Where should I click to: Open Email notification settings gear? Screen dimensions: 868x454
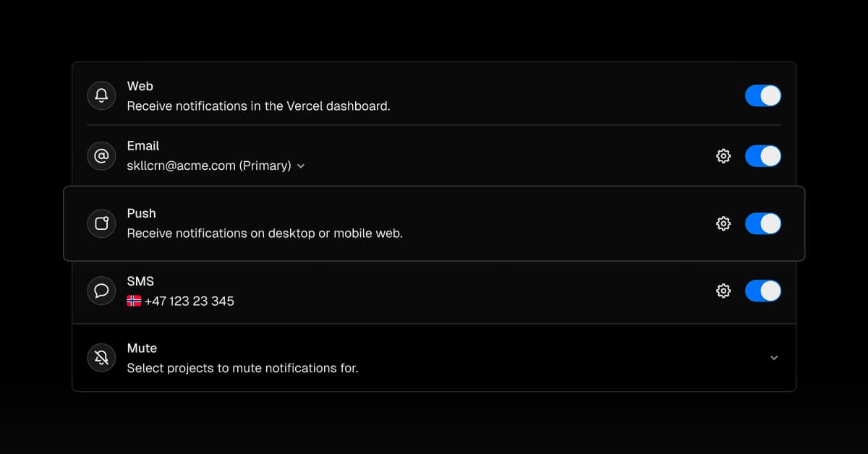click(723, 155)
